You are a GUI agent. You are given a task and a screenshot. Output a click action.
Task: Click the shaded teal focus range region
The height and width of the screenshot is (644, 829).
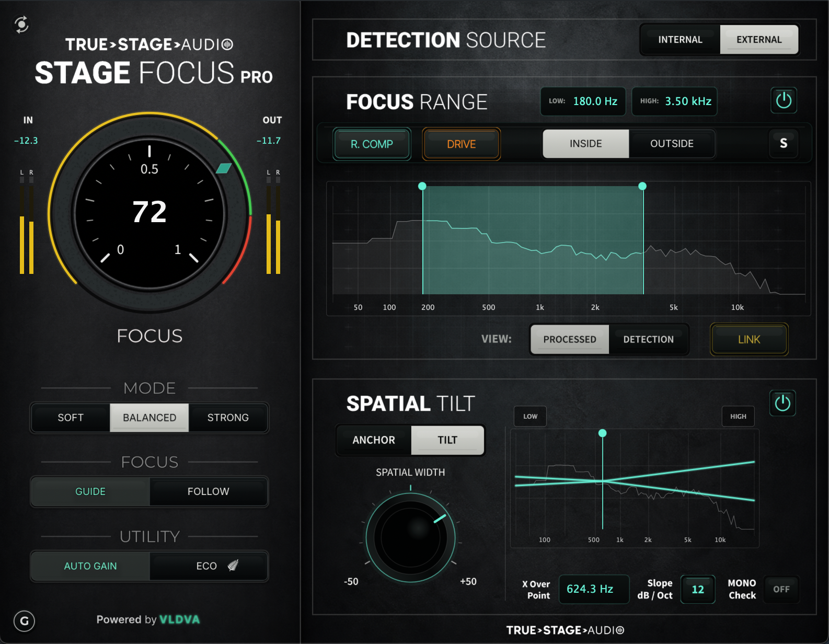coord(533,240)
